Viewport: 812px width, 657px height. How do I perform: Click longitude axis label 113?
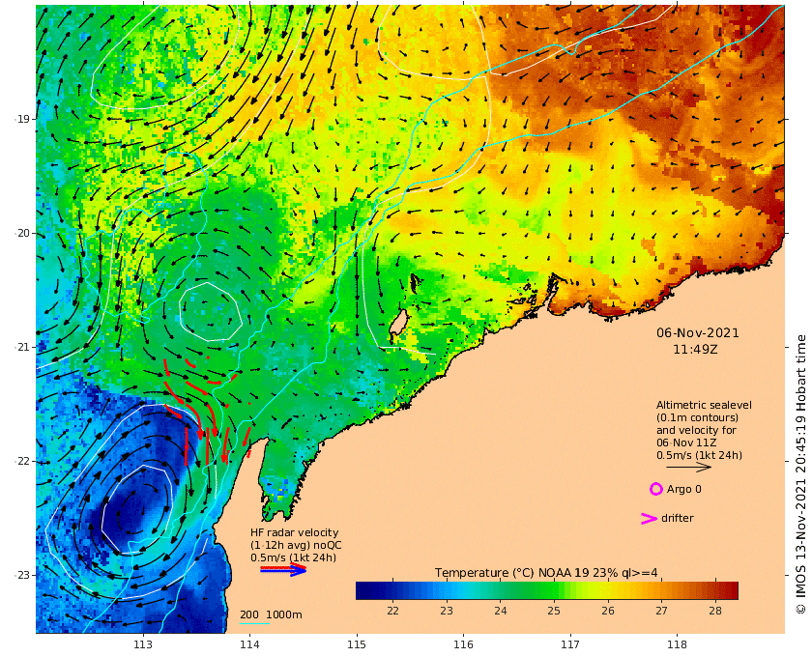(x=143, y=644)
